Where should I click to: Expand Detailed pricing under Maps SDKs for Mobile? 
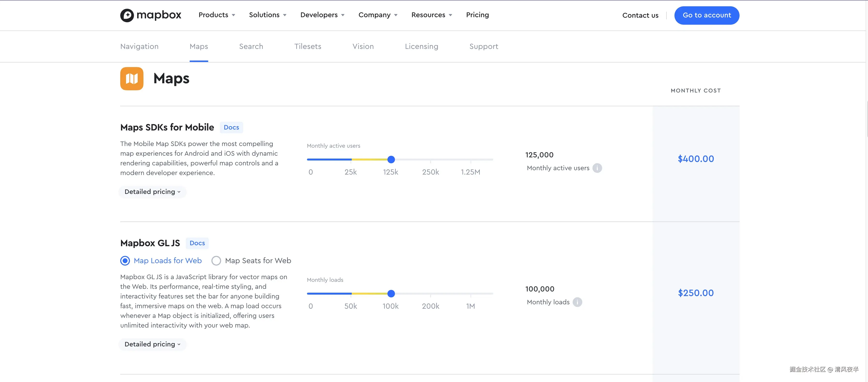pyautogui.click(x=152, y=192)
